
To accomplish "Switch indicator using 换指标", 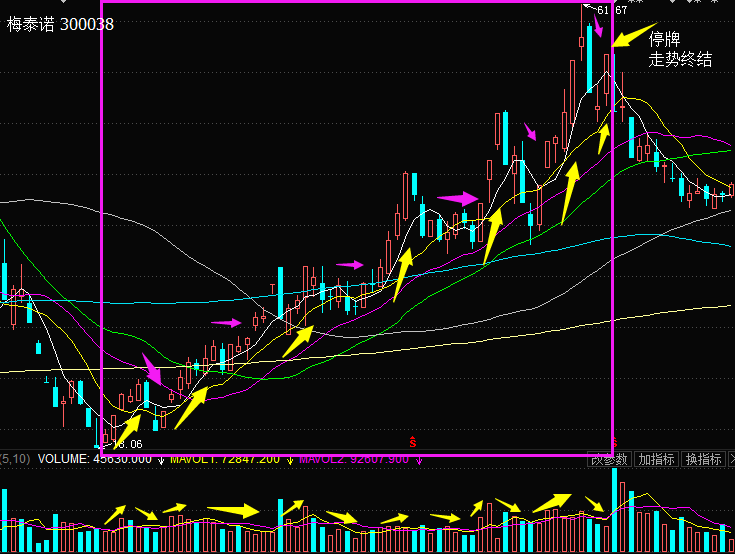I will (x=704, y=460).
